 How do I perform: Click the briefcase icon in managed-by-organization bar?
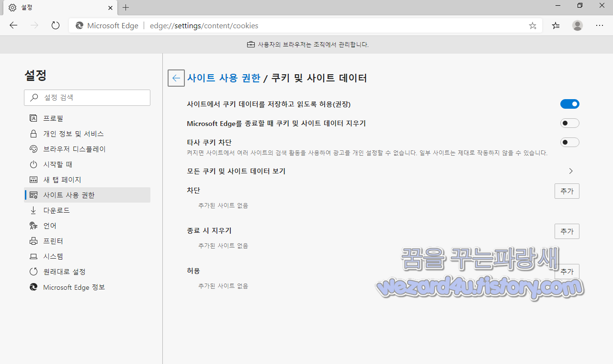click(251, 45)
